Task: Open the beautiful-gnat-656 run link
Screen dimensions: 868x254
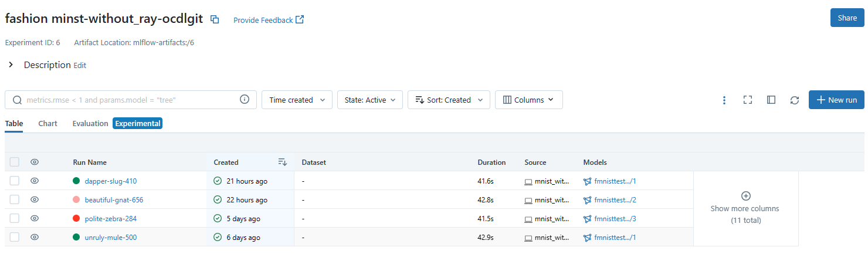Action: (114, 200)
